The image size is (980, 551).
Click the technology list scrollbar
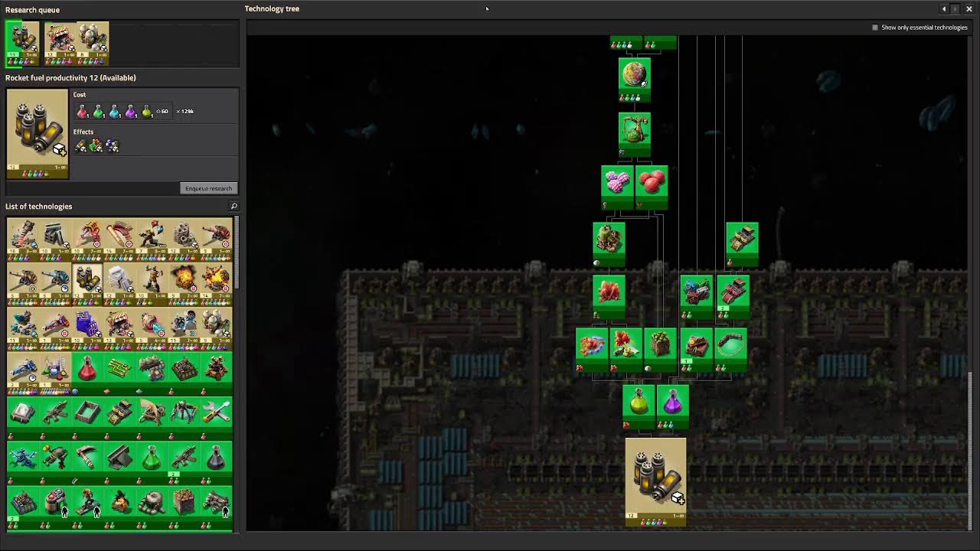click(237, 253)
